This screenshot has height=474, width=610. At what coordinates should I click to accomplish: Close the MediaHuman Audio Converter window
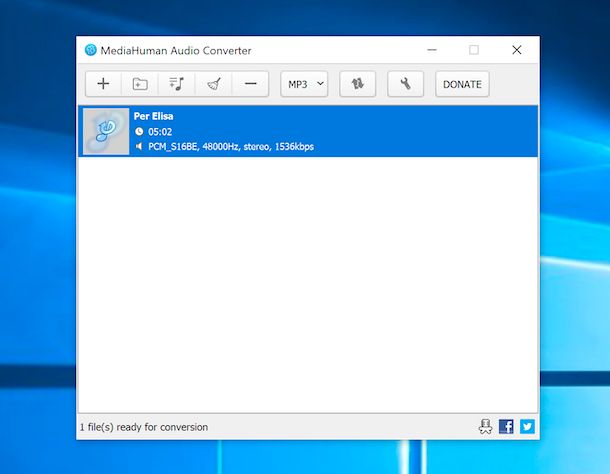pos(517,50)
